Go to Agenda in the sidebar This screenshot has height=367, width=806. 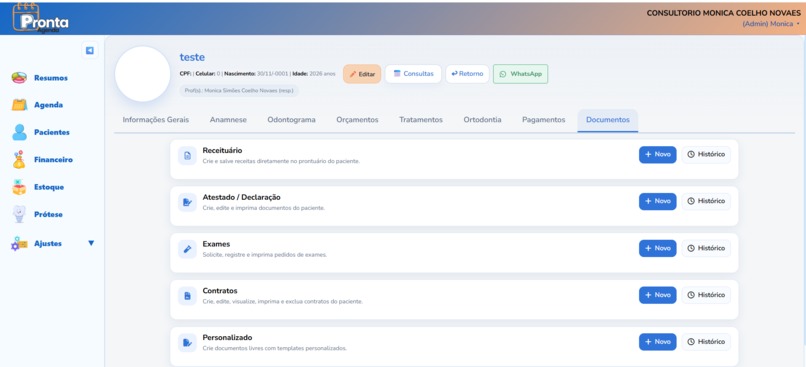pyautogui.click(x=48, y=105)
